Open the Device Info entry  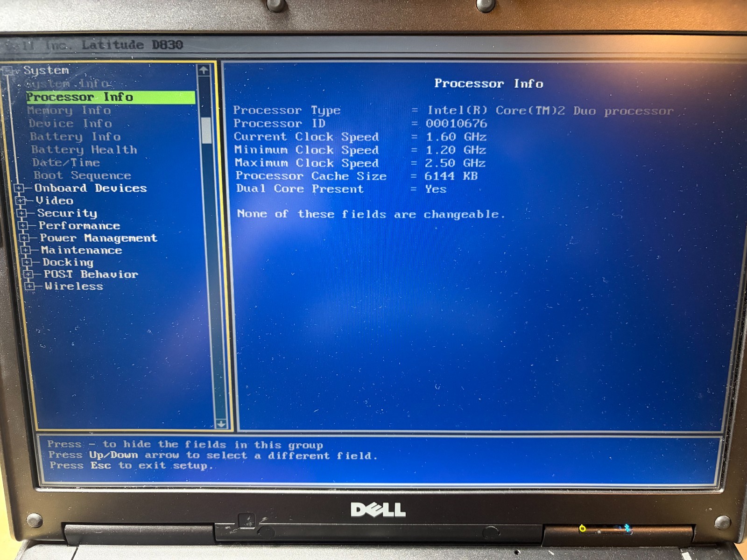[70, 124]
